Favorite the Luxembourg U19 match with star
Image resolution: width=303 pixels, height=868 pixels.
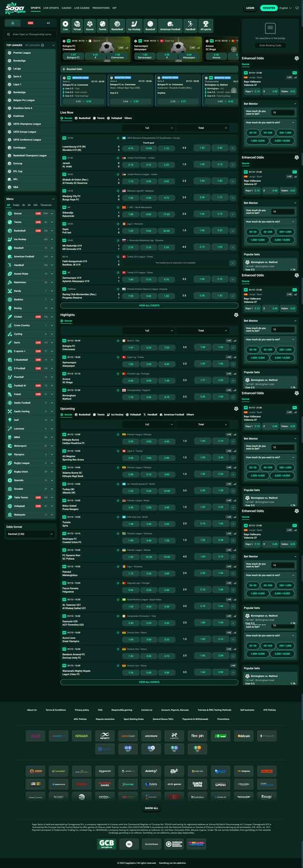coord(118,138)
